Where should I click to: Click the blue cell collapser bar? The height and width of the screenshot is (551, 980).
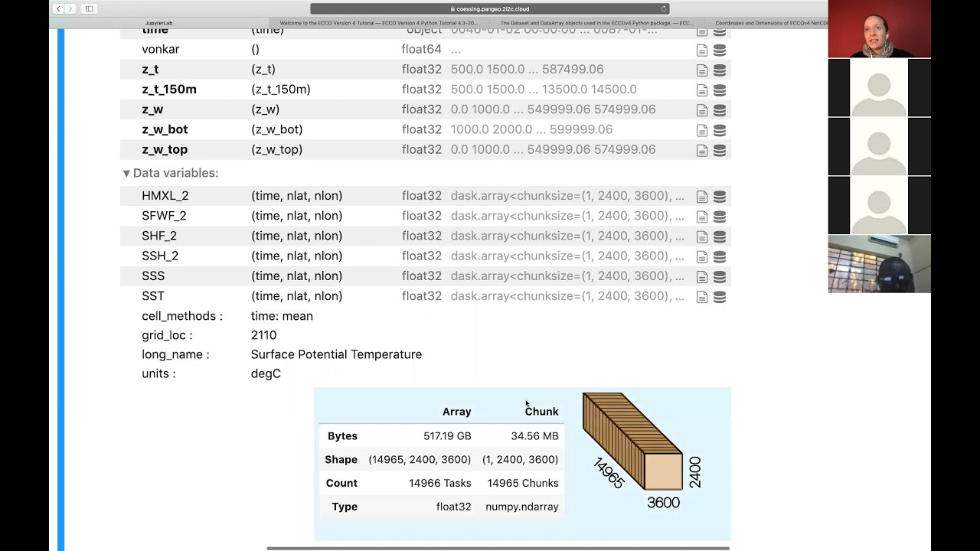(61, 289)
